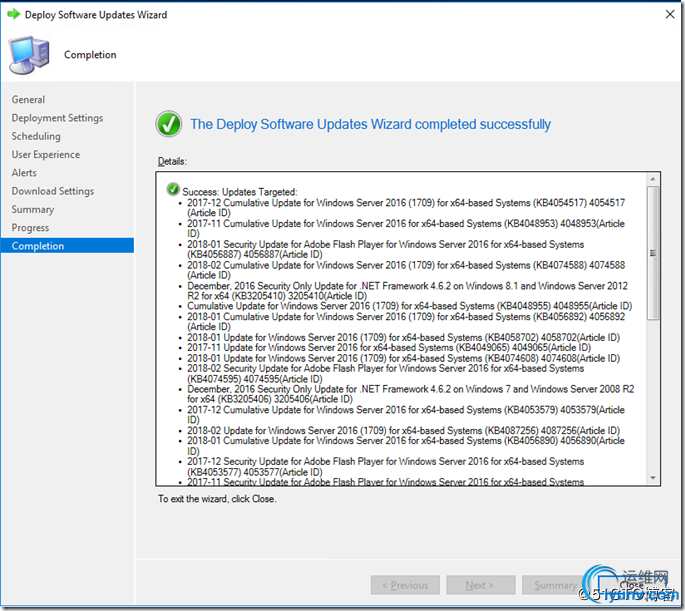Click the details scrollbar up arrow
This screenshot has width=685, height=611.
[x=653, y=179]
